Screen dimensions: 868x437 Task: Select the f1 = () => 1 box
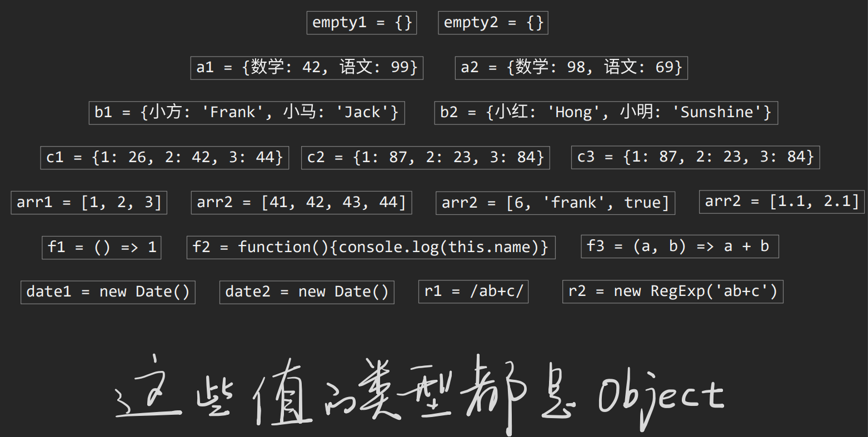(x=102, y=248)
